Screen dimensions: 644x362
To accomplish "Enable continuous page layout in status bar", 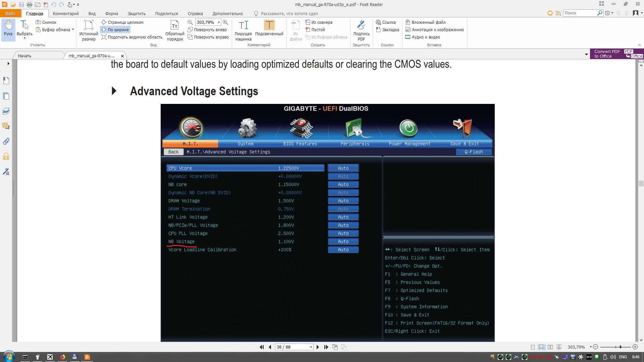I will pos(541,347).
